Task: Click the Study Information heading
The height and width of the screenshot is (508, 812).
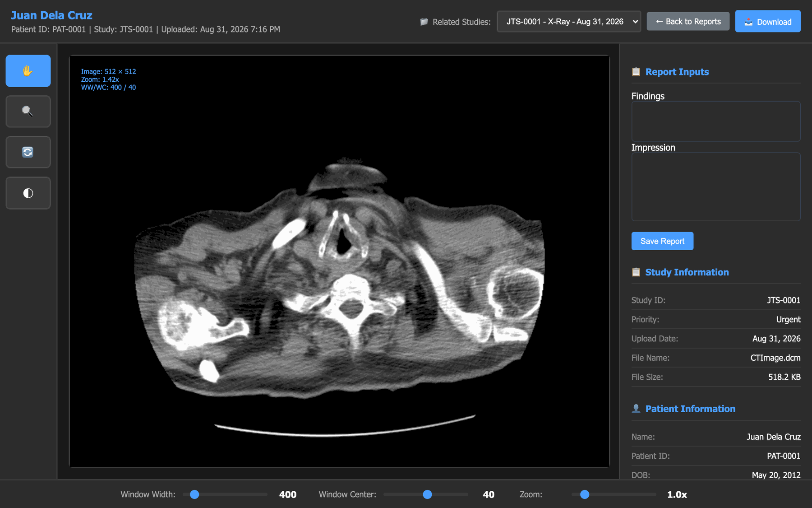Action: (x=687, y=272)
